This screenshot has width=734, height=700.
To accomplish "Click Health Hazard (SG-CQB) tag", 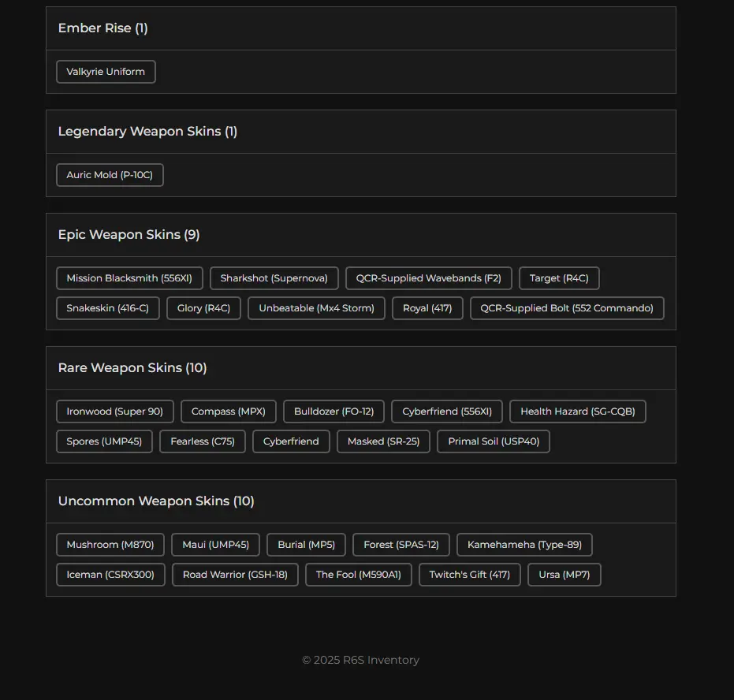I will click(x=577, y=411).
